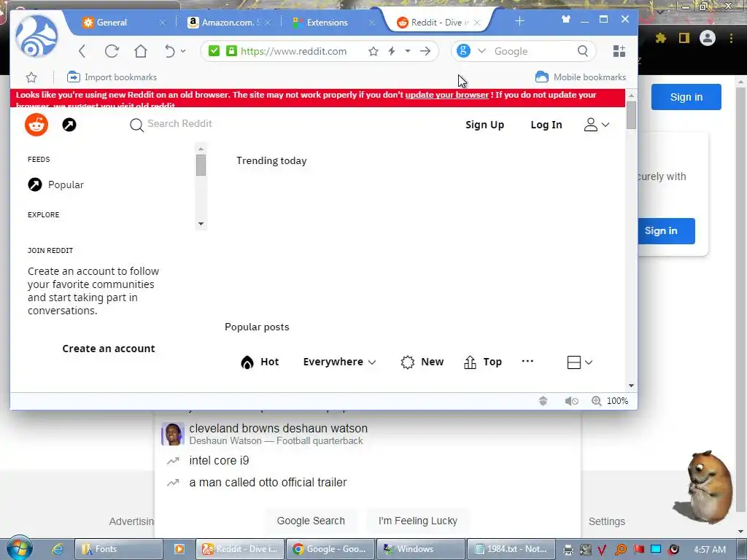
Task: Open the Reddit user menu dropdown
Action: (x=597, y=125)
